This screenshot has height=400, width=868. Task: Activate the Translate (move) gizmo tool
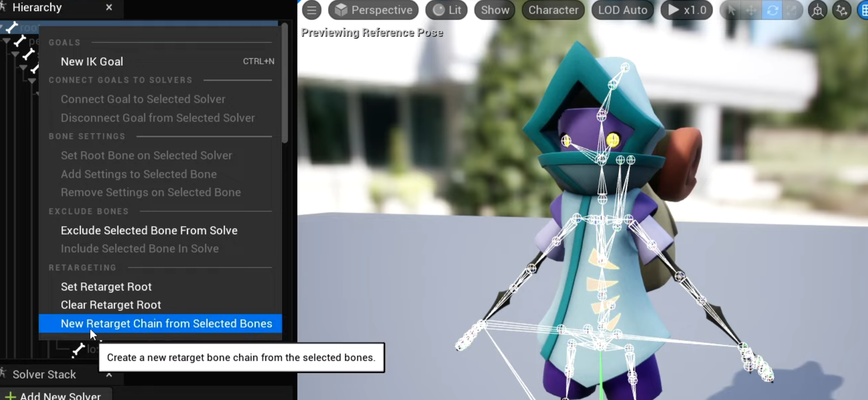click(751, 11)
